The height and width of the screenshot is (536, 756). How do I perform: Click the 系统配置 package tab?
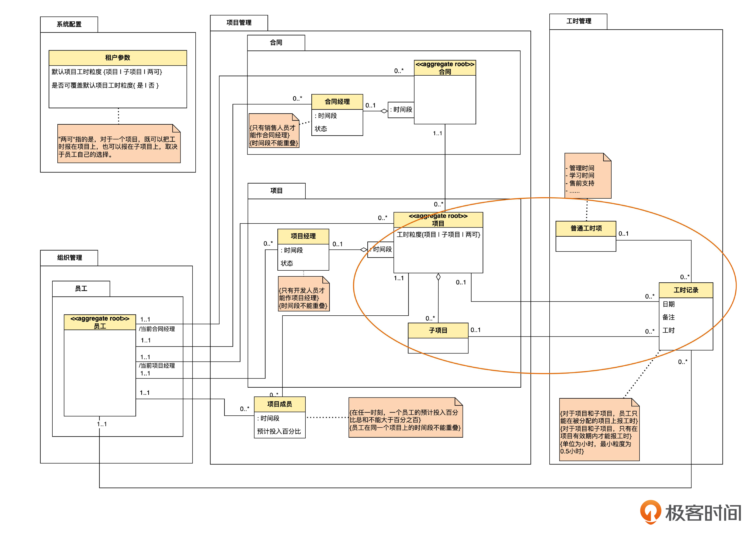[x=69, y=24]
